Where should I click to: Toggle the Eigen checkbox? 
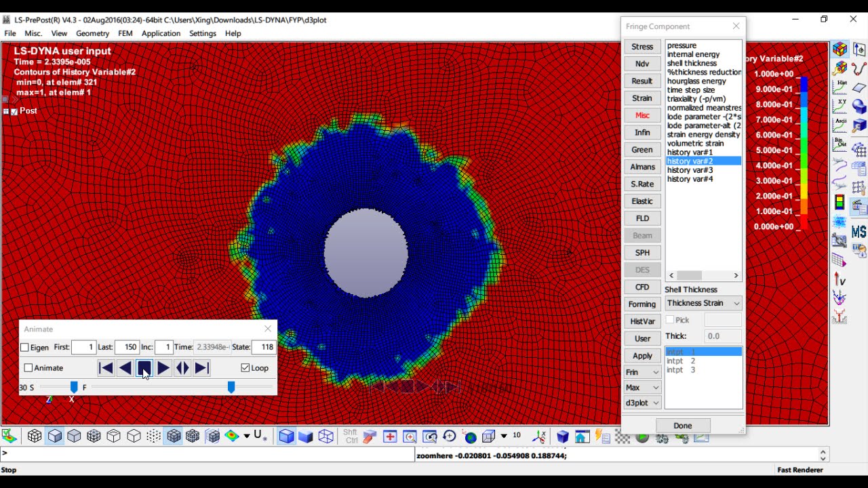pos(24,348)
